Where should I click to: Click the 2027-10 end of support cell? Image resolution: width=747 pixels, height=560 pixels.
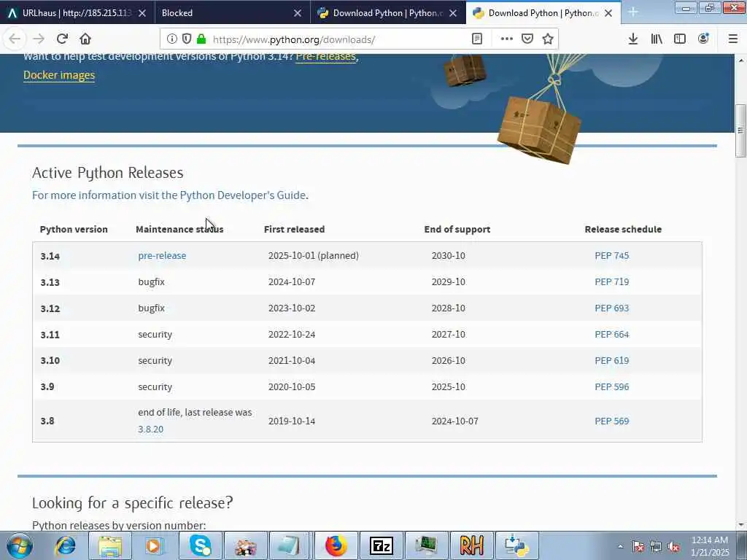449,334
